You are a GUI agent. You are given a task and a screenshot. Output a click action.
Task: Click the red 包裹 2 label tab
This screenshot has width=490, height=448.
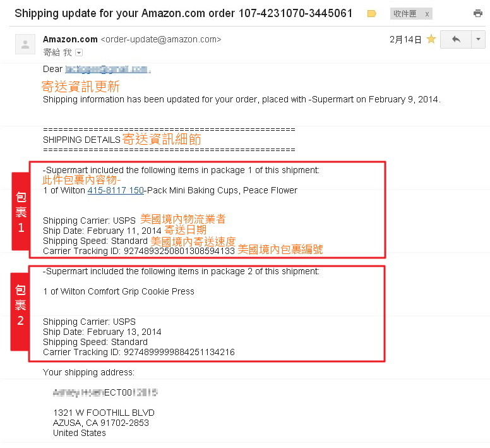coord(20,312)
